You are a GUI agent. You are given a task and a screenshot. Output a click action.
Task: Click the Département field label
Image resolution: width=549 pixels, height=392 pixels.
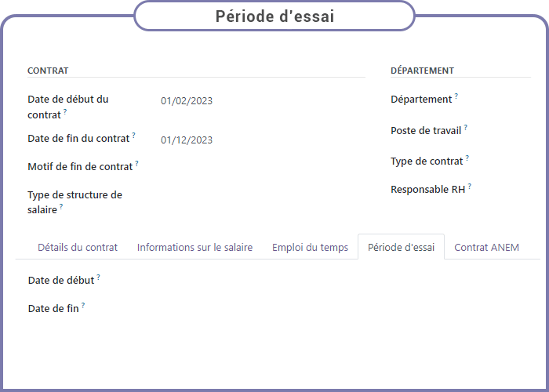421,100
